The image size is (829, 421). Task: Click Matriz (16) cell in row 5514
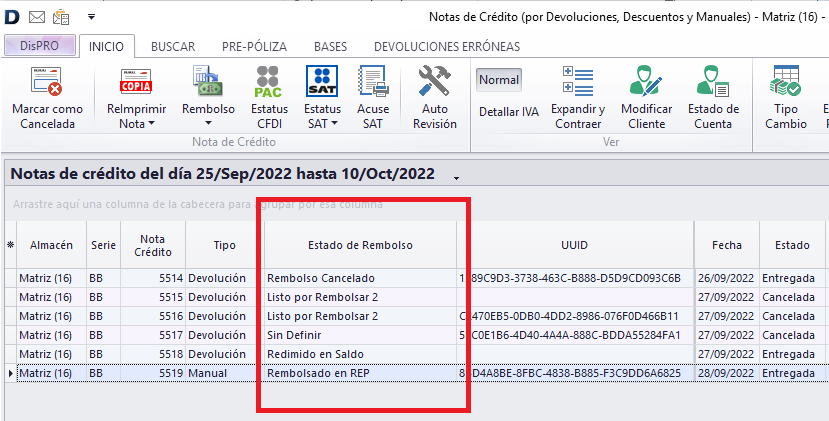[x=51, y=278]
